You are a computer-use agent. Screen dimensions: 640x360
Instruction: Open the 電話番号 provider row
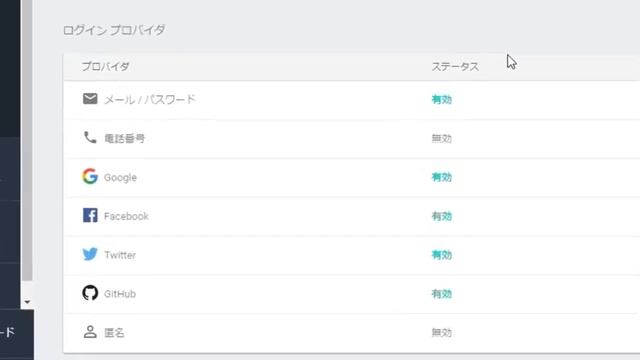pyautogui.click(x=352, y=139)
